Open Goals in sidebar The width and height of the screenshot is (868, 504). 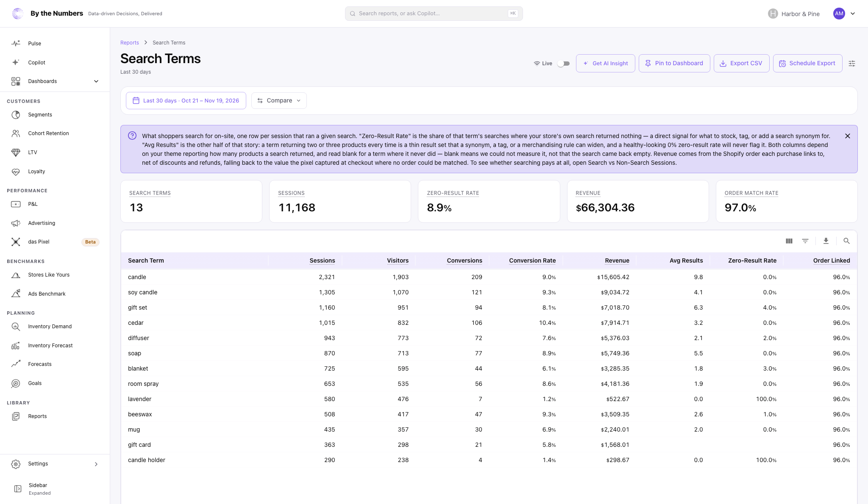(55, 383)
